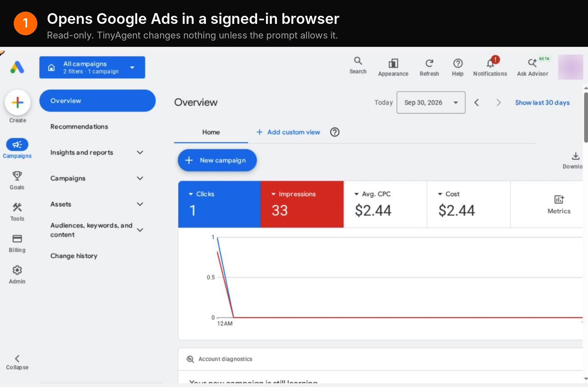Image resolution: width=588 pixels, height=387 pixels.
Task: Open Change history
Action: coord(74,256)
